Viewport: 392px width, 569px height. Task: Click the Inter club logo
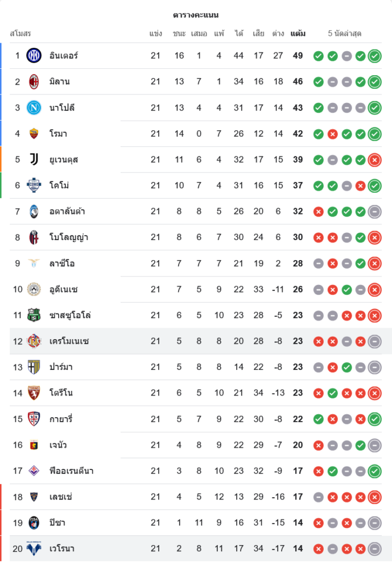tap(34, 56)
